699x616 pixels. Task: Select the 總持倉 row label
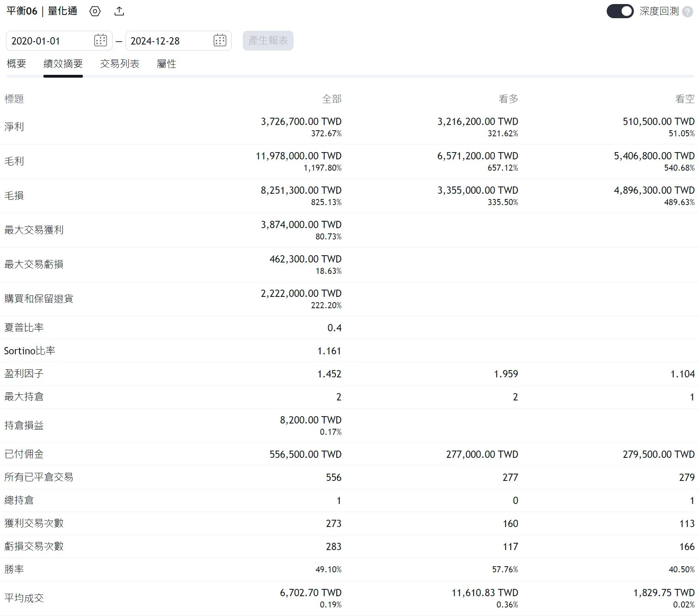click(x=19, y=500)
